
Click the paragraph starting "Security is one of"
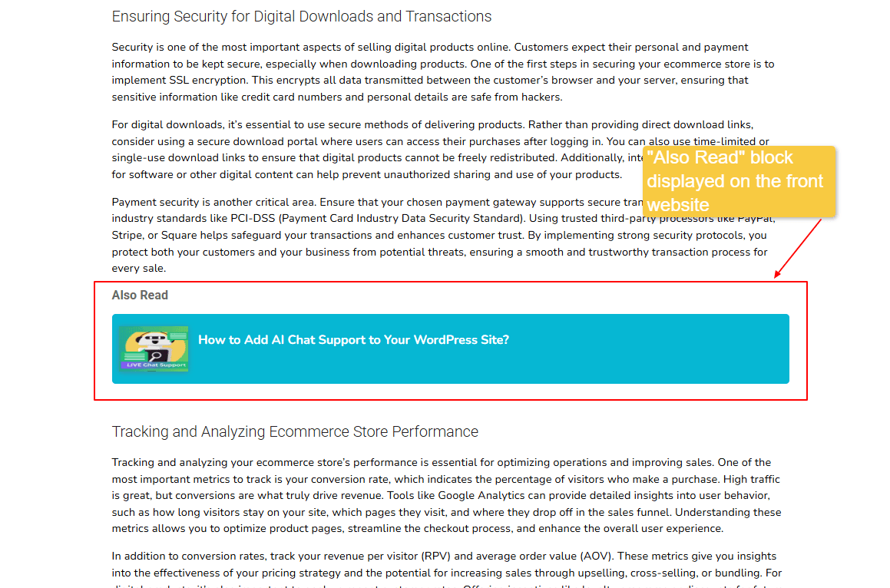[x=443, y=72]
